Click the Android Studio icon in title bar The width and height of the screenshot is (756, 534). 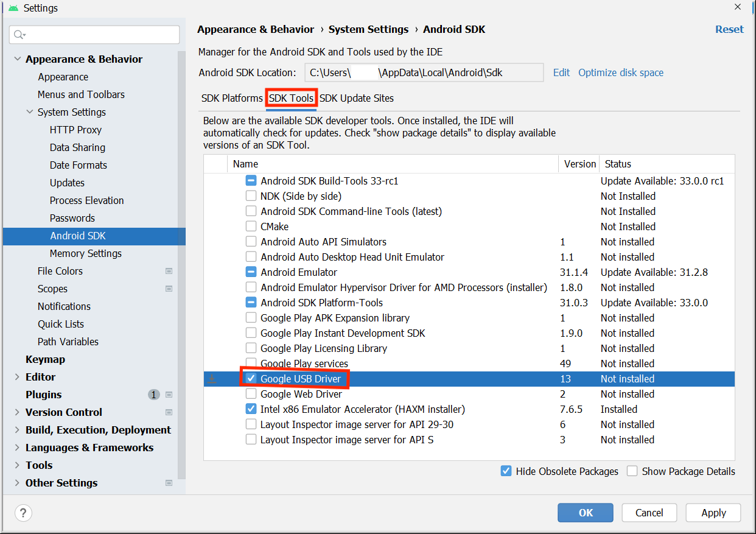coord(13,8)
